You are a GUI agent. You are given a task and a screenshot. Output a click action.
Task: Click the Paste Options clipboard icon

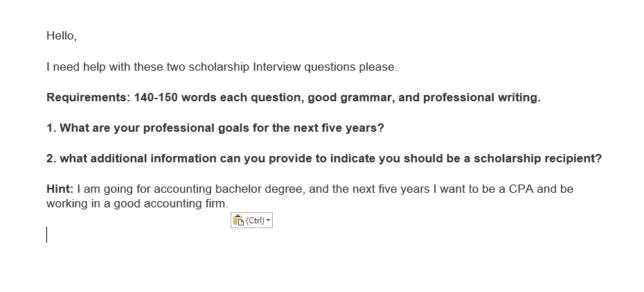coord(239,221)
